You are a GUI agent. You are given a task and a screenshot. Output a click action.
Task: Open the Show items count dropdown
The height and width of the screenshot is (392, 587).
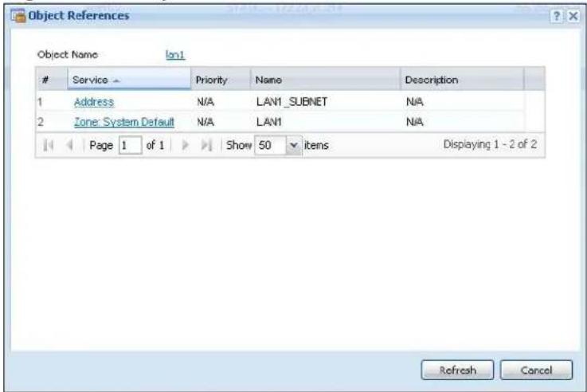(x=294, y=145)
